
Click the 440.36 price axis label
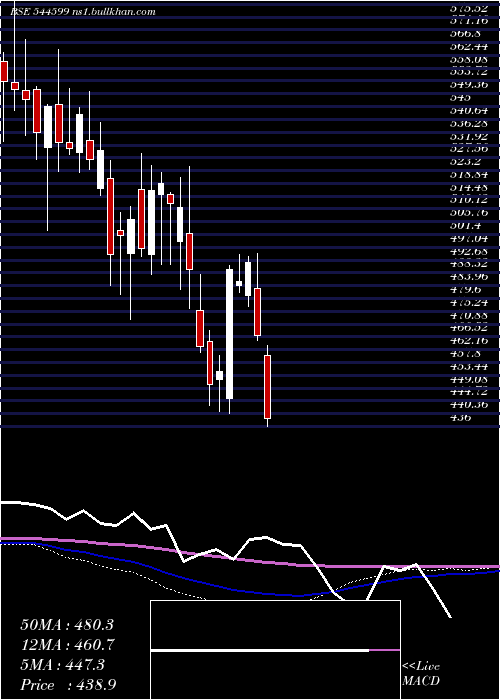pos(467,405)
